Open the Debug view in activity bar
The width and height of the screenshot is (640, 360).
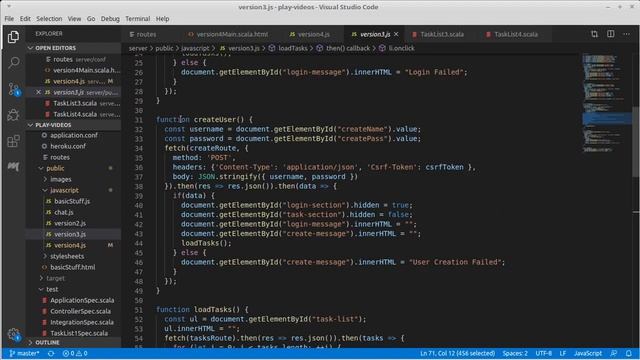pos(13,115)
